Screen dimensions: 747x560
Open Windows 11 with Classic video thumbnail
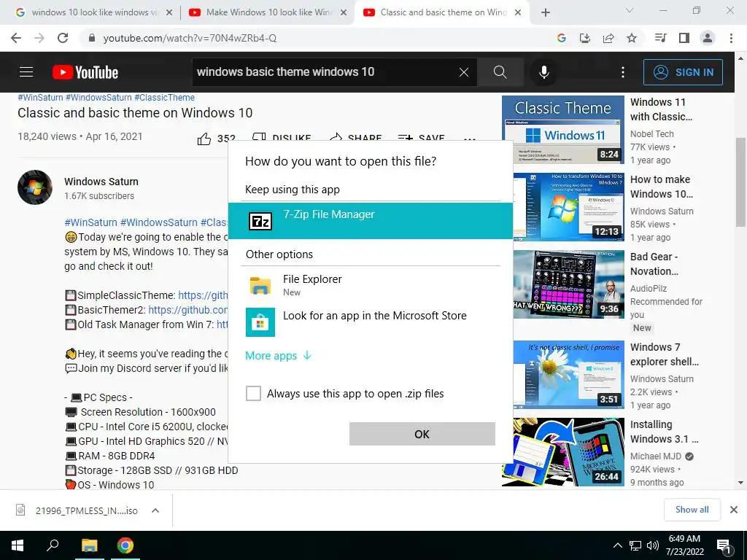(562, 130)
